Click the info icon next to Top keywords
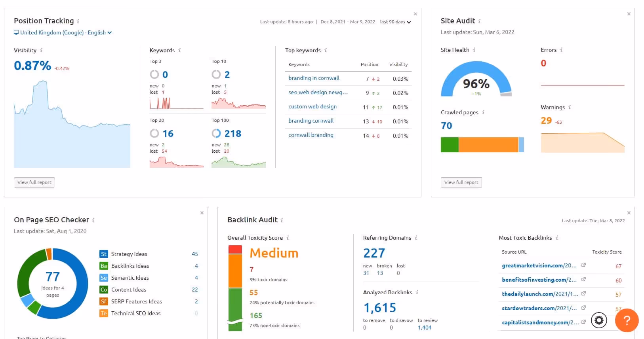This screenshot has height=339, width=644. pos(326,50)
